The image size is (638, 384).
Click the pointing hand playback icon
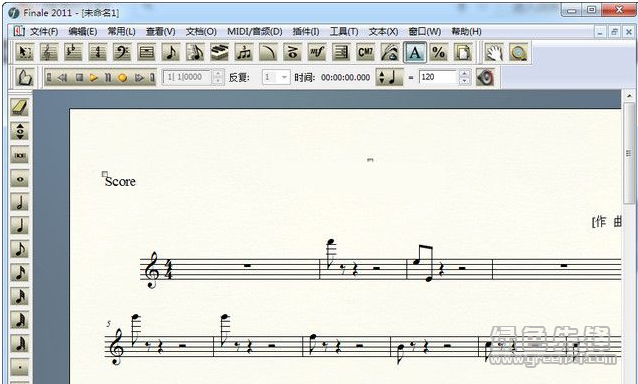coord(24,77)
